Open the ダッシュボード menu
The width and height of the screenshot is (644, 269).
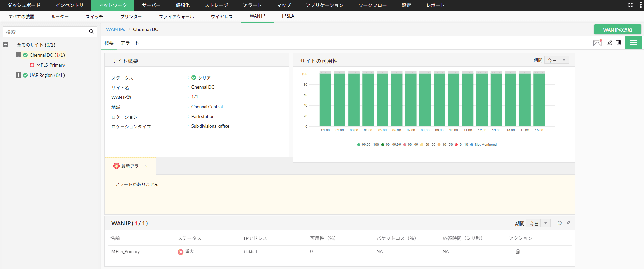[x=24, y=5]
